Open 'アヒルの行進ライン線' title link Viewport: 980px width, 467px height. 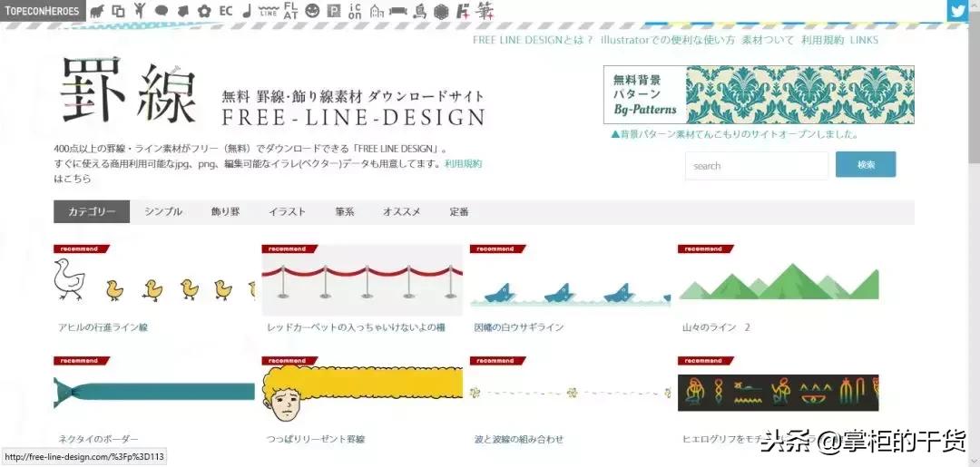pos(103,327)
